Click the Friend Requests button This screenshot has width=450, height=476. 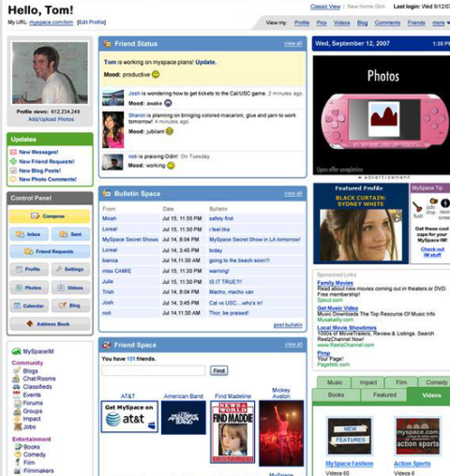click(x=50, y=251)
